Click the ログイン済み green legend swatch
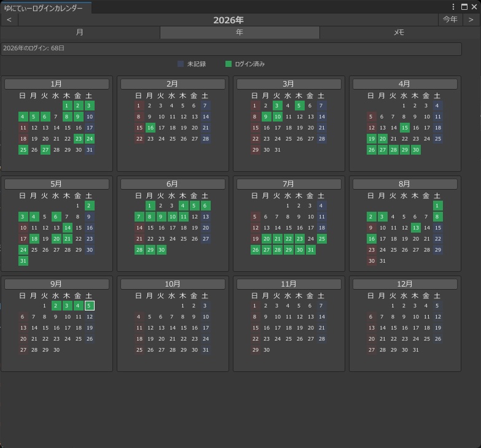481x448 pixels. pos(229,64)
